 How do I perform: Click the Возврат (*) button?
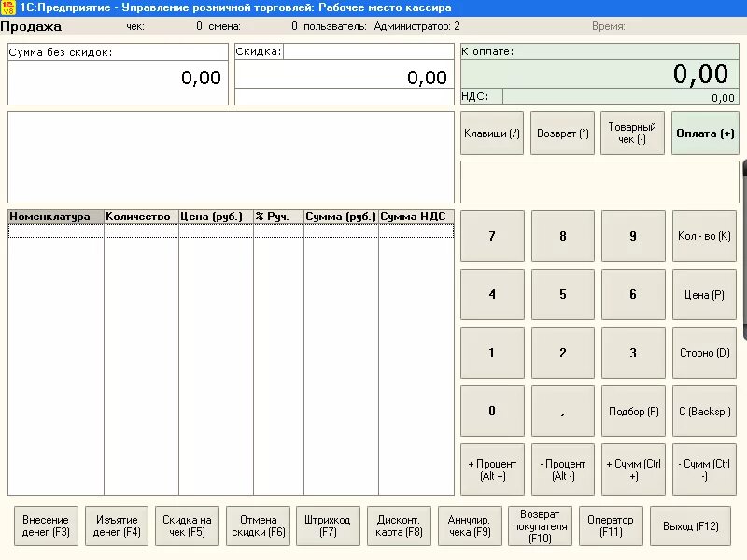pos(563,133)
